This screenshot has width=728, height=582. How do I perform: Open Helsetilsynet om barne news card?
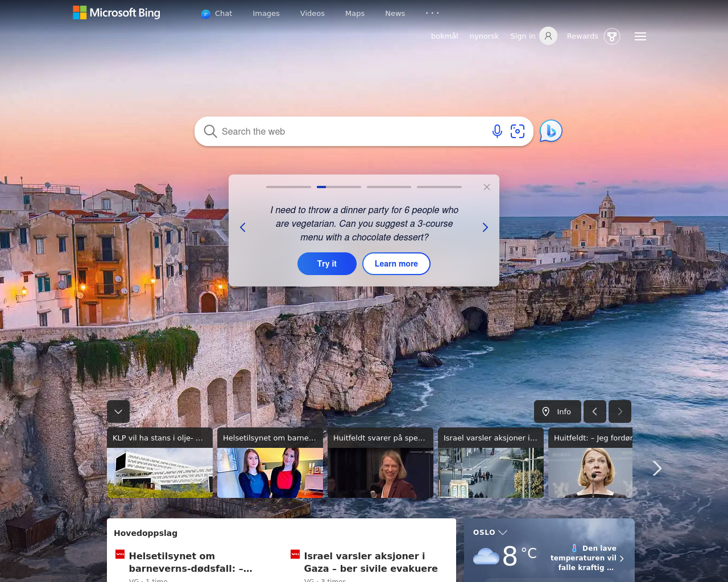click(x=270, y=463)
